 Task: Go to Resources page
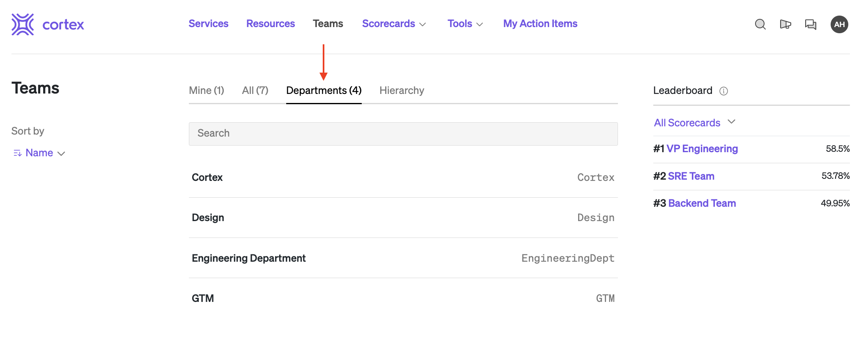271,24
